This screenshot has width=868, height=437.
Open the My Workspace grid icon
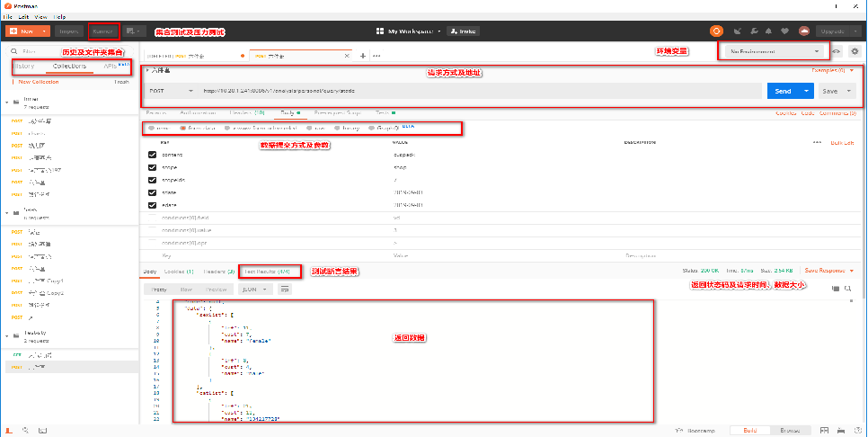pos(380,31)
